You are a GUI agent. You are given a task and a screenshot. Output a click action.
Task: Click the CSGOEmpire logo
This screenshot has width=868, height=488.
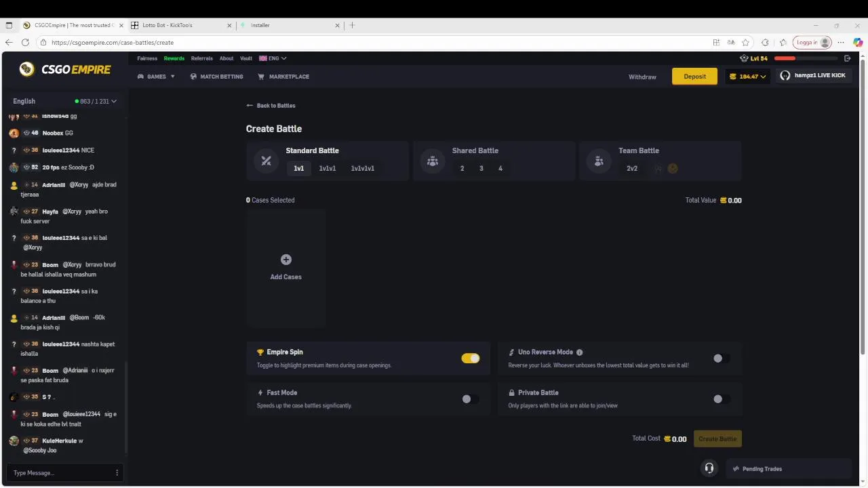(x=64, y=69)
